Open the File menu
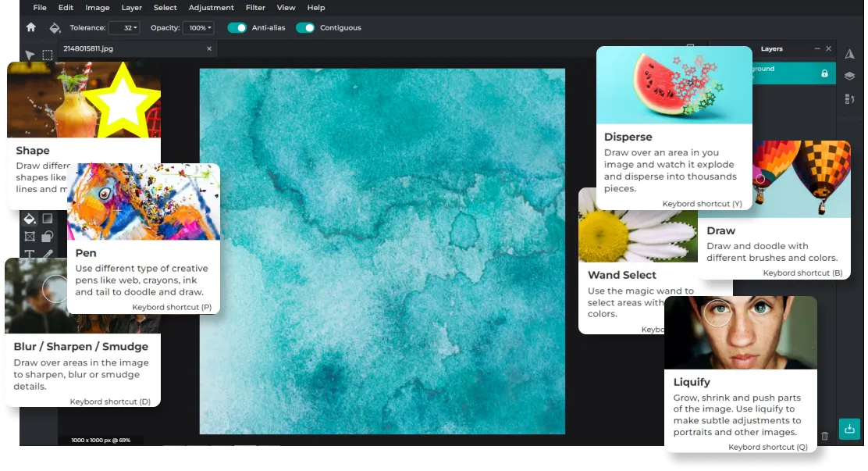The height and width of the screenshot is (471, 868). [40, 8]
